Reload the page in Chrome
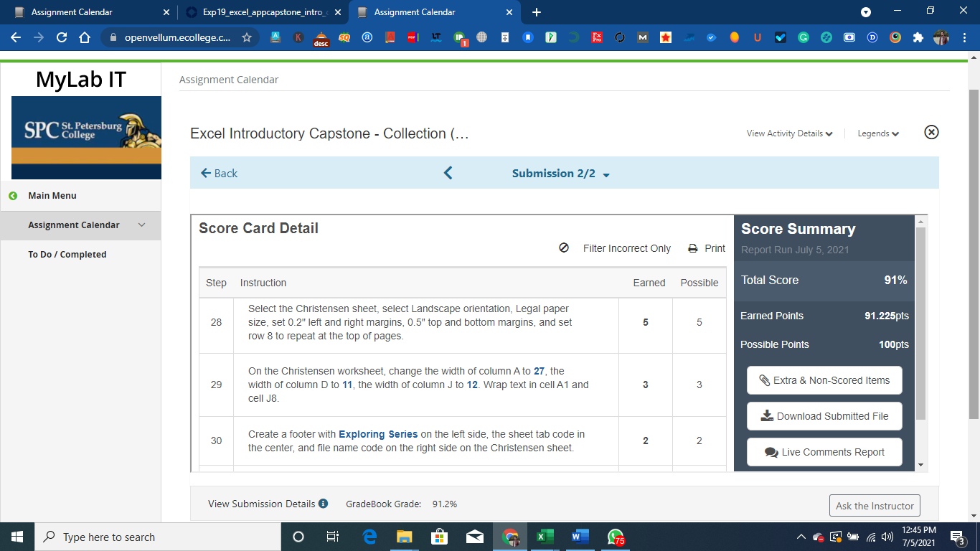 tap(62, 37)
